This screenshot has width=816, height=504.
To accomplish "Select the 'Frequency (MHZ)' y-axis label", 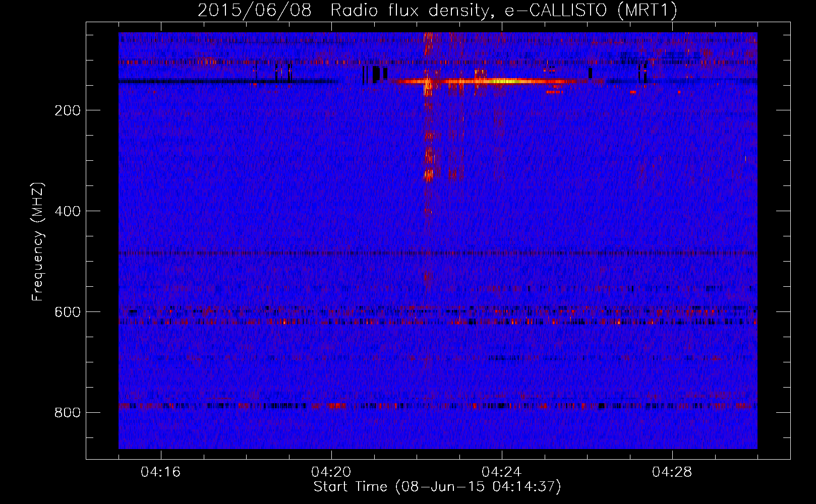I will click(38, 242).
